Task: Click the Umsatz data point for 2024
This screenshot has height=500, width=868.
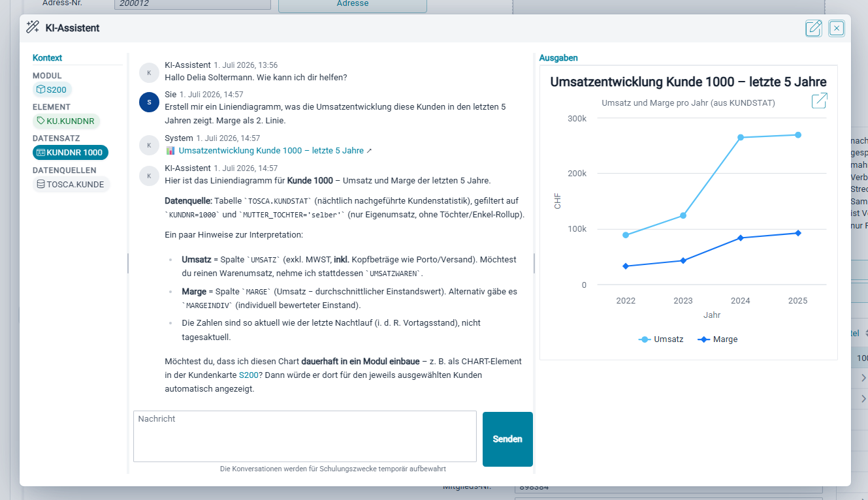Action: click(741, 138)
